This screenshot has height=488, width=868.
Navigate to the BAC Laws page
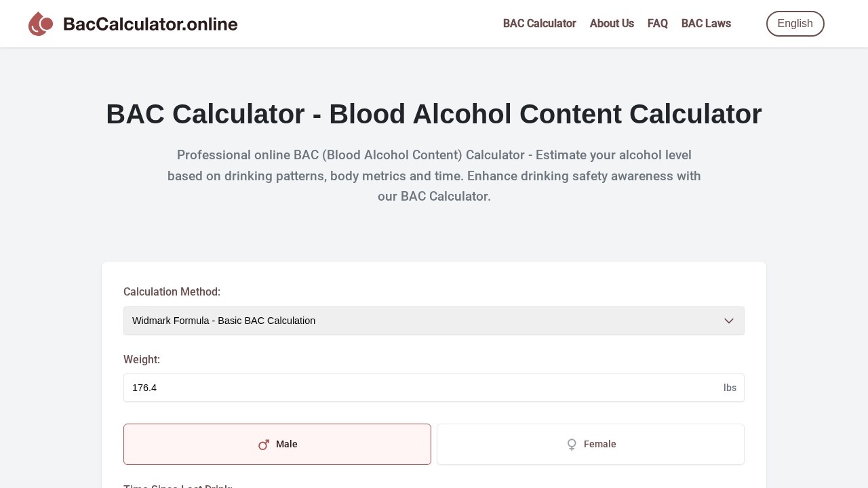click(706, 24)
